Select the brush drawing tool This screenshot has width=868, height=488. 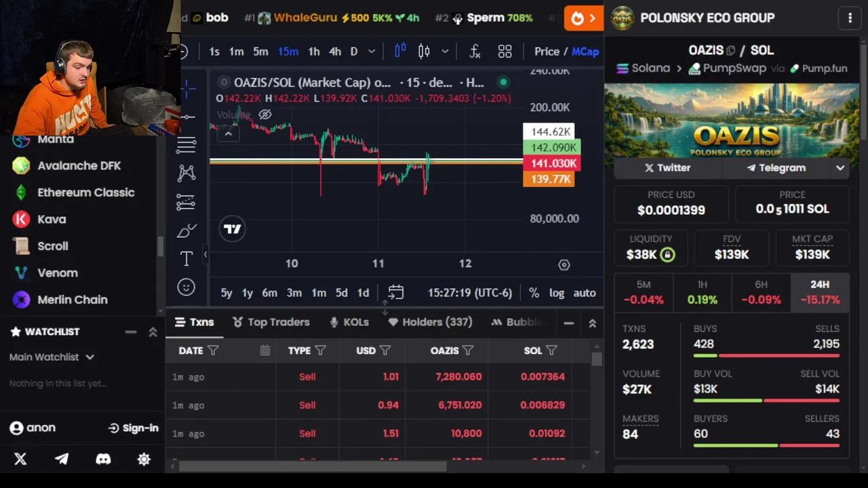pos(186,230)
